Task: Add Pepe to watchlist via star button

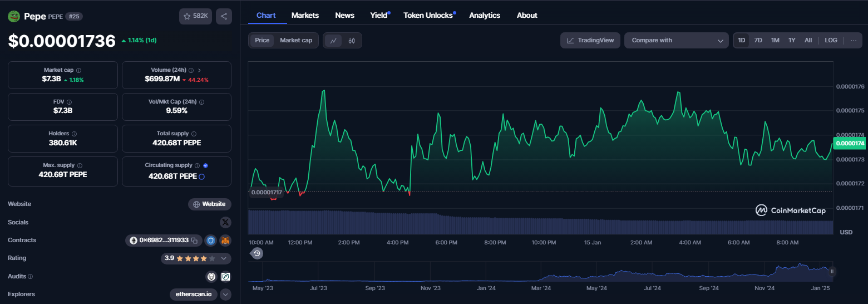Action: click(x=195, y=16)
